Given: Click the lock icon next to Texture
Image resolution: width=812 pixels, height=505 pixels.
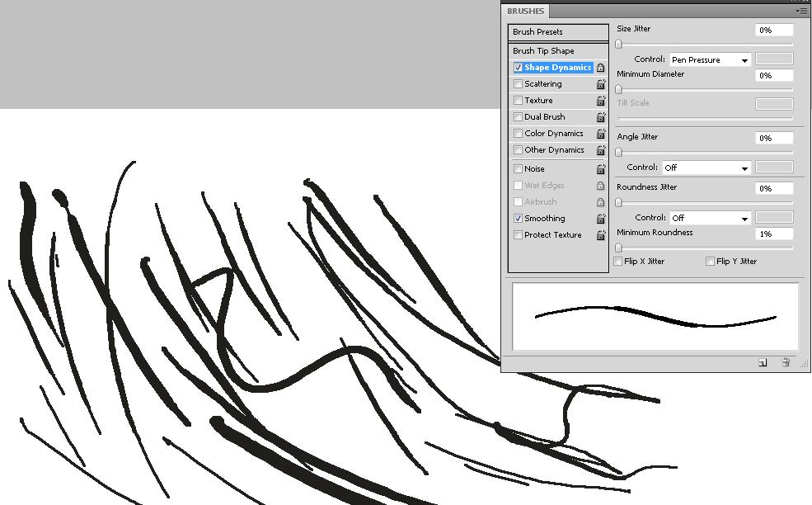Looking at the screenshot, I should [601, 101].
